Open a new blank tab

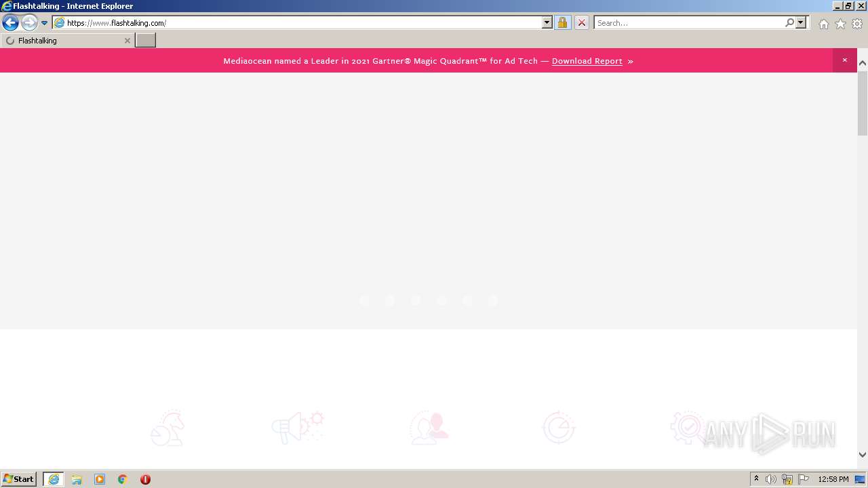point(146,41)
